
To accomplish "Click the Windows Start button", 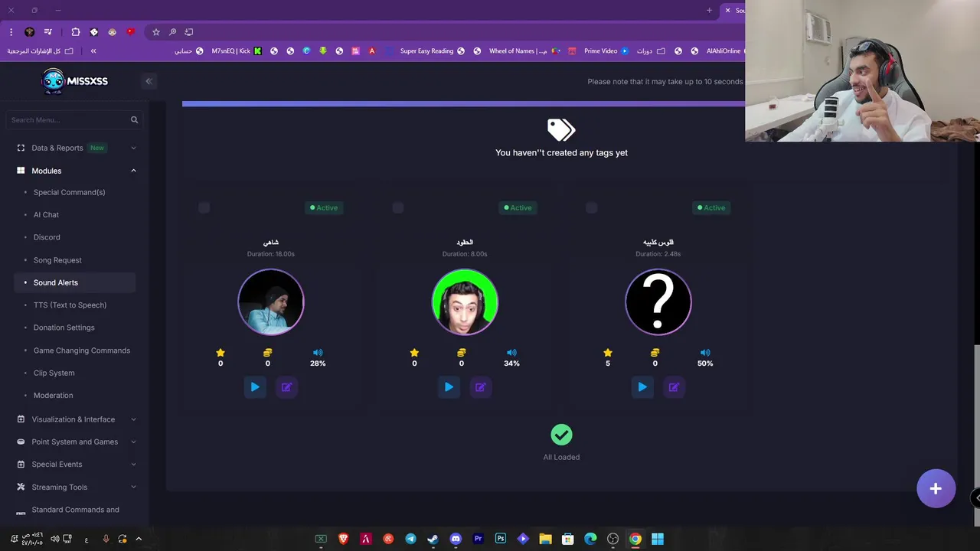I will coord(658,539).
